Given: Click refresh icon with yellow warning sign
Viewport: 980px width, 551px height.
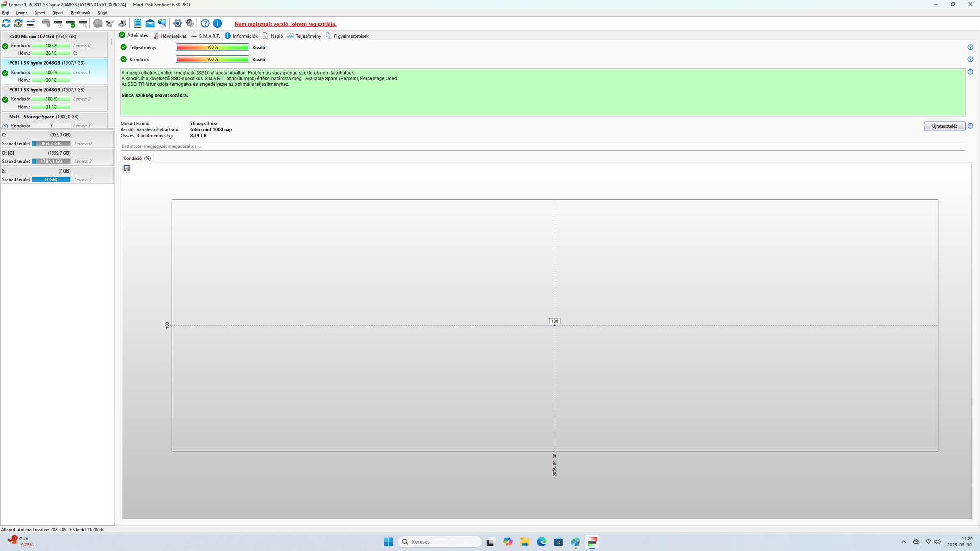Looking at the screenshot, I should tap(18, 23).
